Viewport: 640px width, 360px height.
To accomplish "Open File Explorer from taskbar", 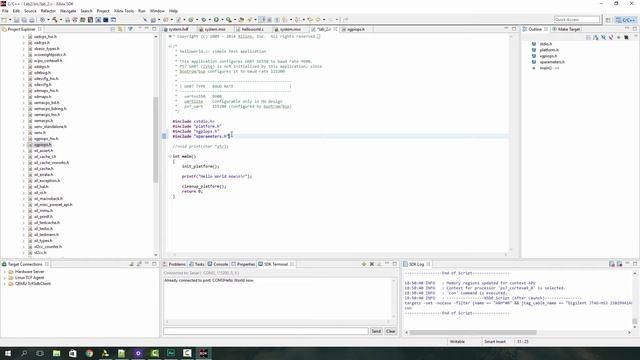I will 56,353.
